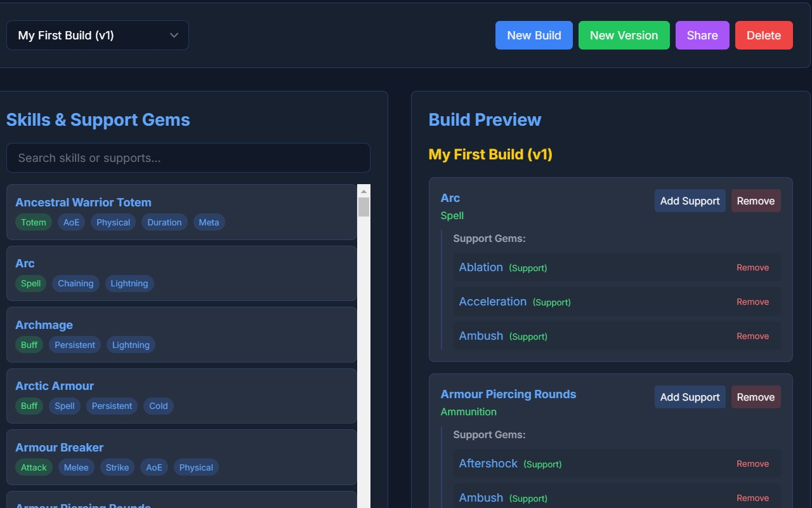Viewport: 812px width, 508px height.
Task: Click the skills list scrollbar thumb
Action: click(x=364, y=207)
